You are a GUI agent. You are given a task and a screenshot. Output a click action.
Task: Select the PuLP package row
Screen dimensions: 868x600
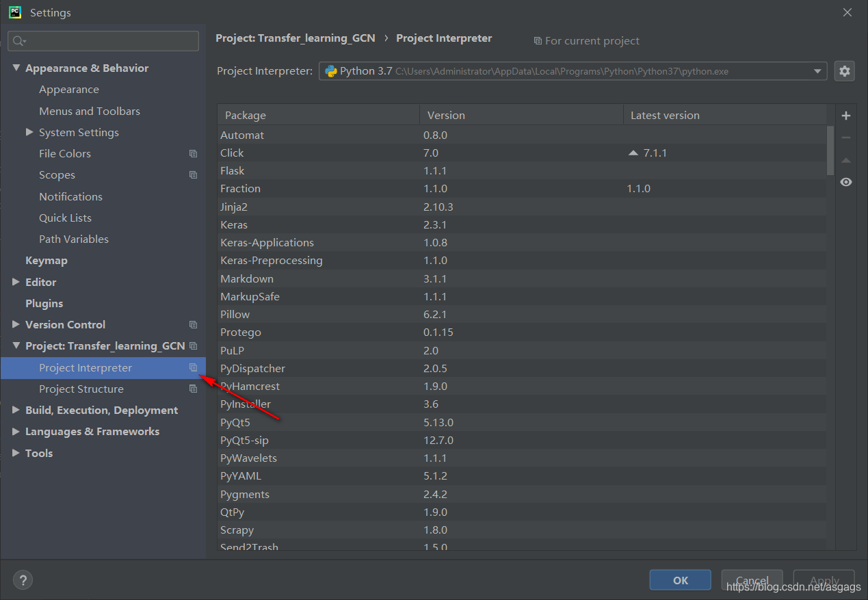coord(522,350)
